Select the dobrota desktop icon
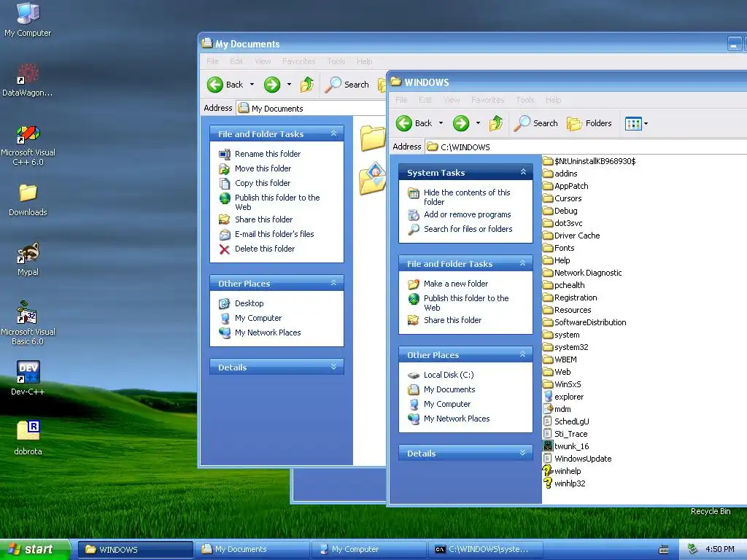This screenshot has width=747, height=560. click(x=28, y=437)
